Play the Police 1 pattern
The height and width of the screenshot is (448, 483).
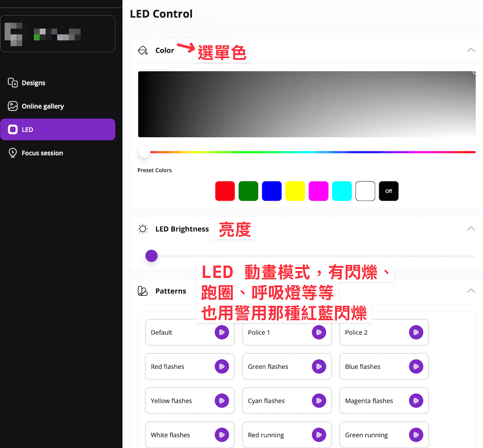[319, 332]
